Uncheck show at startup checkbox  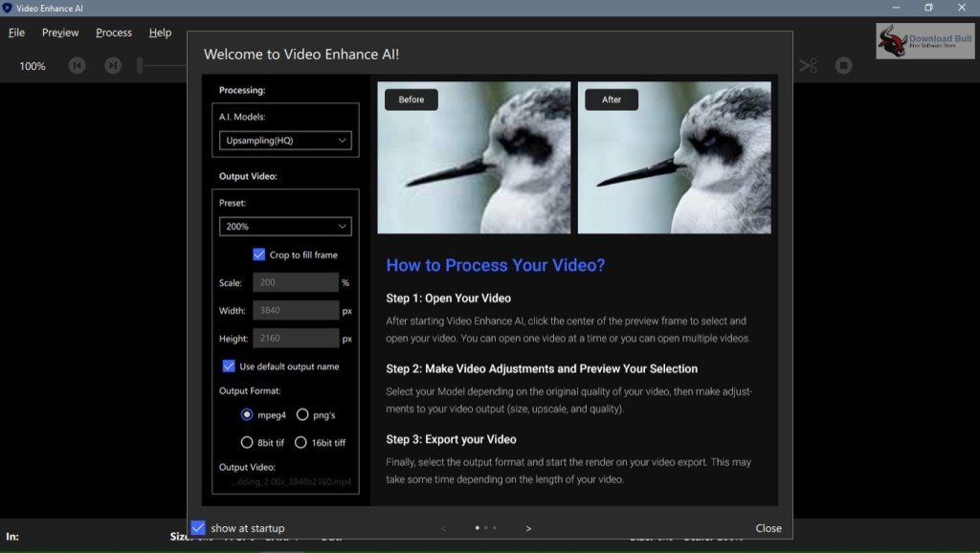(x=198, y=528)
